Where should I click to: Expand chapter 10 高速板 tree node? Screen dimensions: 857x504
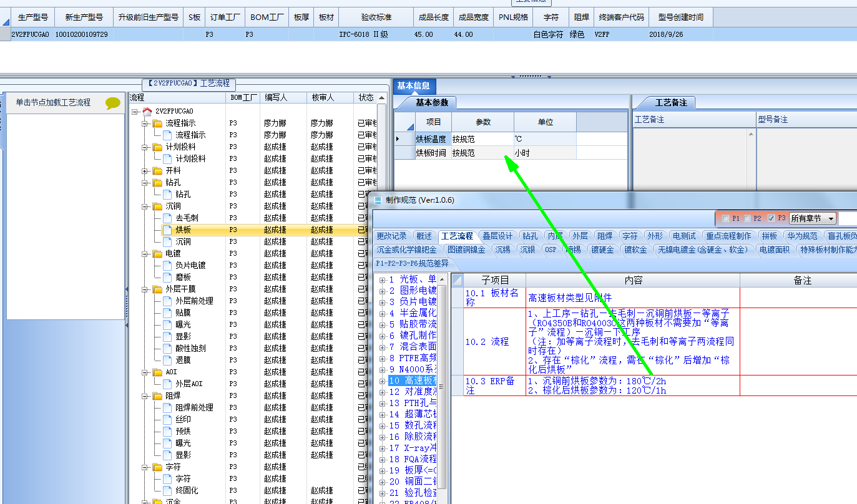click(x=382, y=381)
